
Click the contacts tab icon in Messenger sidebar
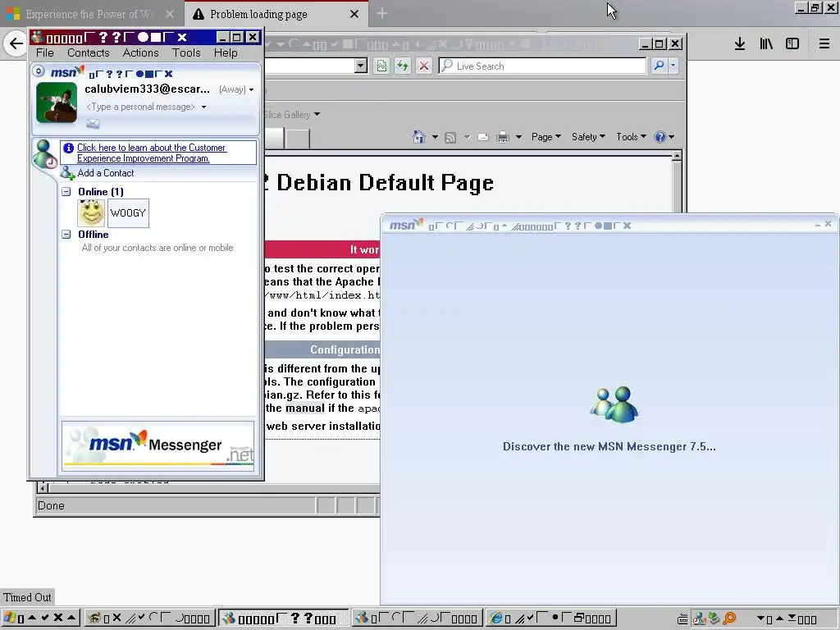(x=44, y=154)
